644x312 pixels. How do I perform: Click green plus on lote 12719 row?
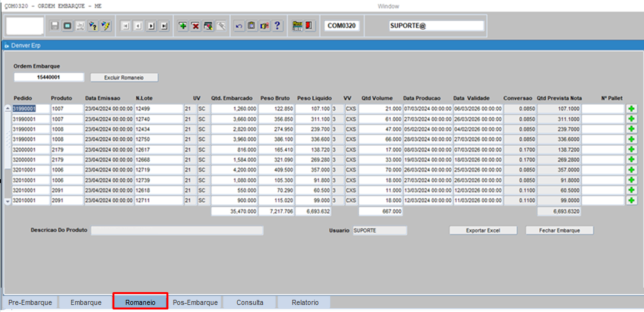tap(631, 170)
